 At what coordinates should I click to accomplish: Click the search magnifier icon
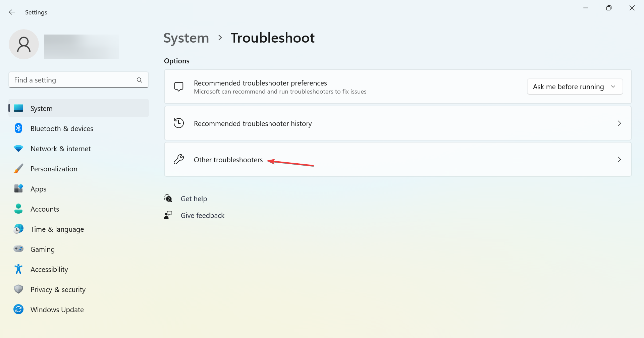coord(140,80)
